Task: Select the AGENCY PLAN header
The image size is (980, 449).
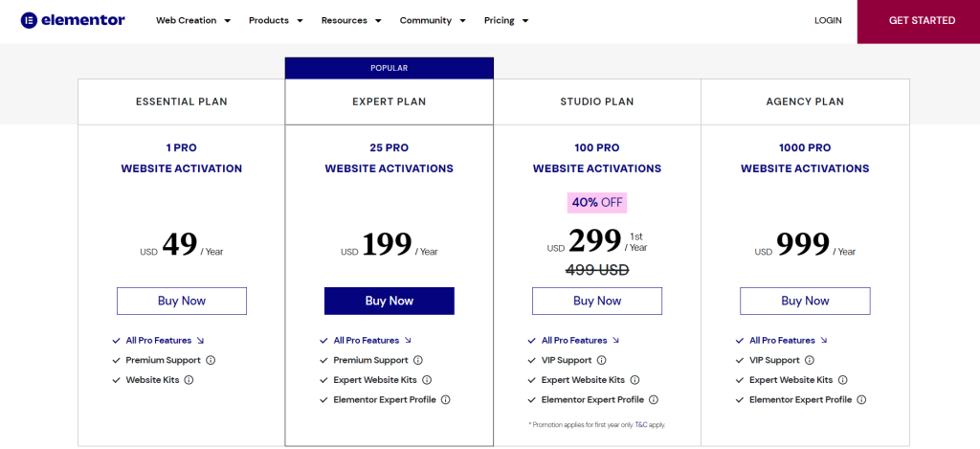Action: (x=805, y=101)
